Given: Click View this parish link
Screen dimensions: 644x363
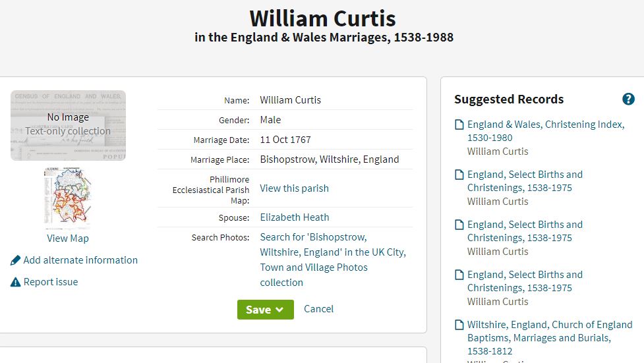Looking at the screenshot, I should pyautogui.click(x=294, y=188).
